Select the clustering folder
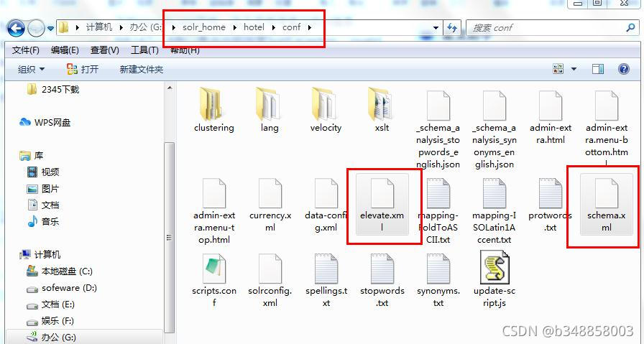Viewport: 644px width, 344px height. [x=213, y=109]
